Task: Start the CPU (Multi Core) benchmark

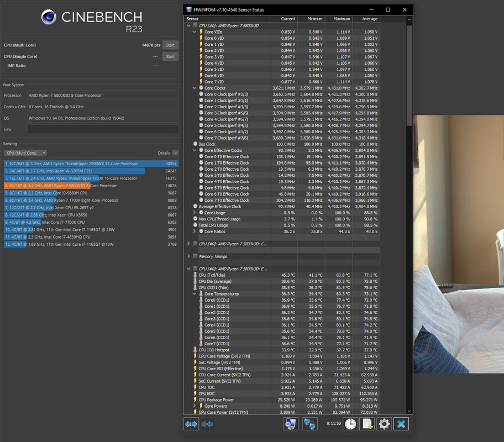Action: pos(170,45)
